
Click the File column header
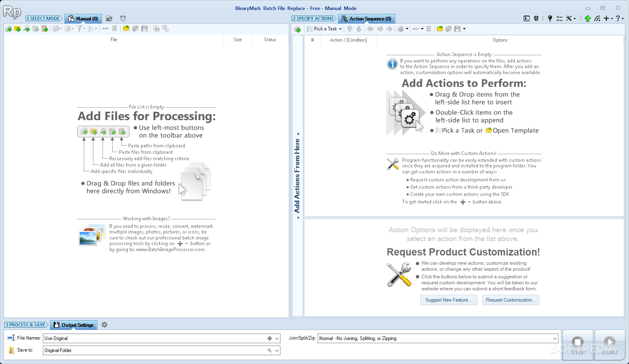[114, 40]
